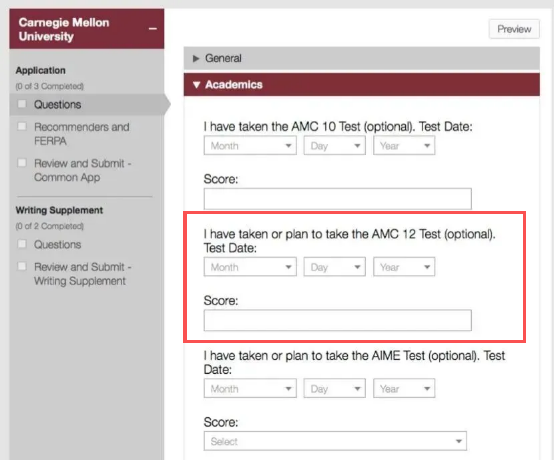The height and width of the screenshot is (460, 554).
Task: Open AIME Day dropdown
Action: 335,389
